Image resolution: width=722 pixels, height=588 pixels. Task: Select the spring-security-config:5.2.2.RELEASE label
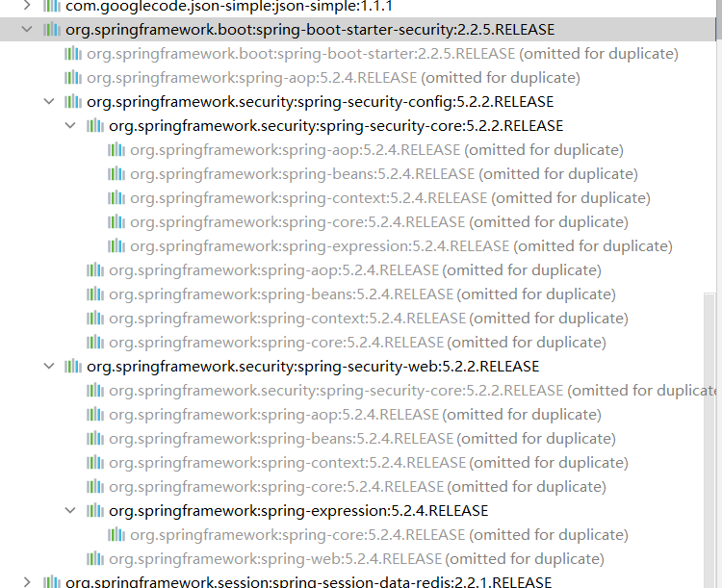tap(320, 102)
